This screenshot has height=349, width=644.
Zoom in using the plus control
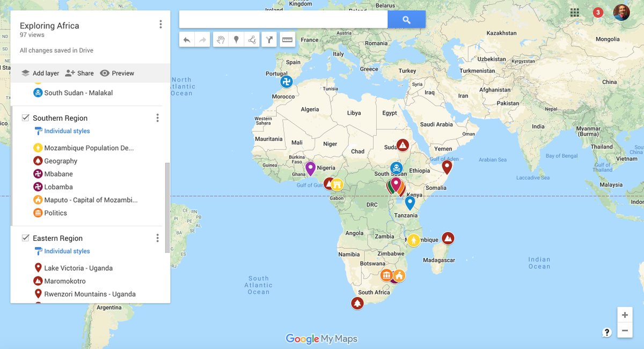(624, 315)
